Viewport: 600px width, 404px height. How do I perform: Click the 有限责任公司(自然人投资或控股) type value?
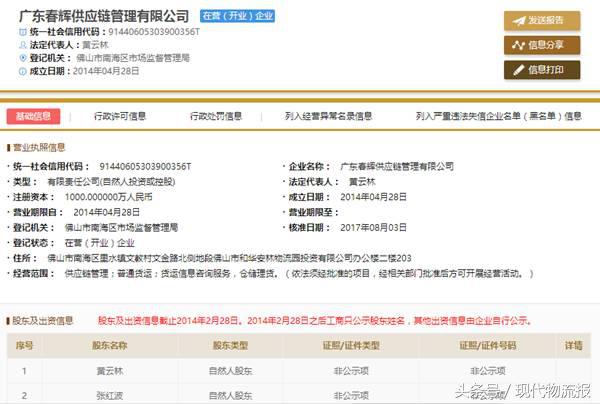coord(111,182)
